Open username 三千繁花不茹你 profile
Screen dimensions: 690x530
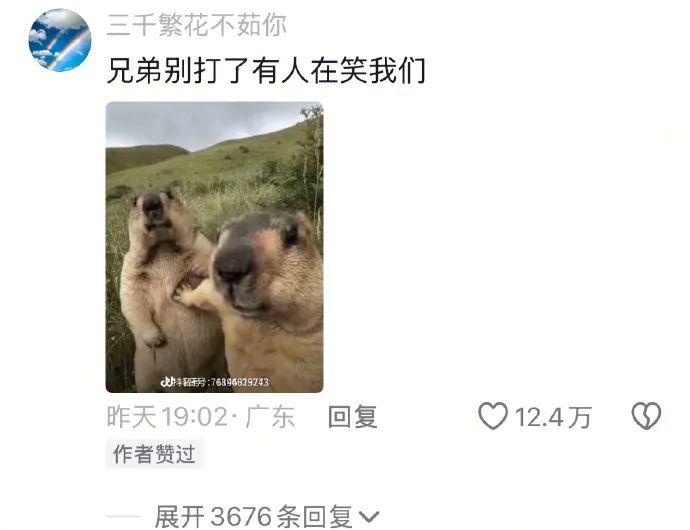(x=196, y=25)
